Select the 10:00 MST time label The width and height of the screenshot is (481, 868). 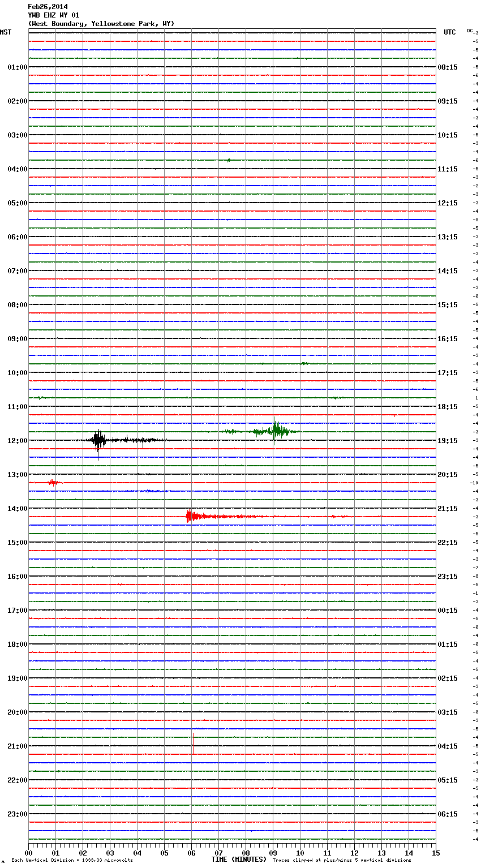pos(18,373)
